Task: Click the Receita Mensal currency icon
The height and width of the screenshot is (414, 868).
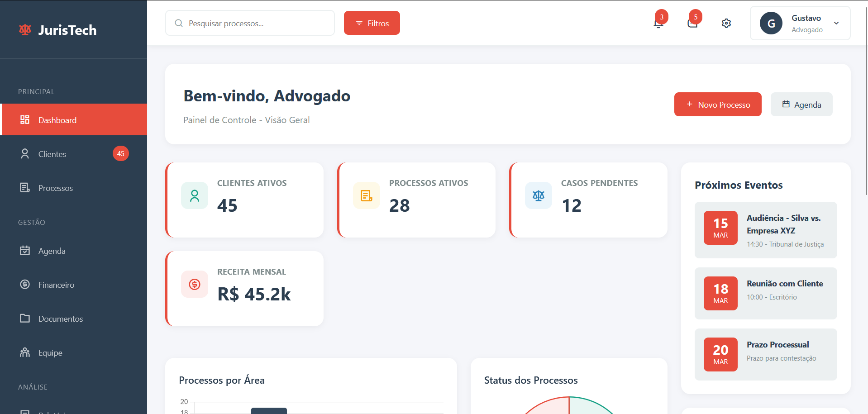Action: click(x=195, y=284)
